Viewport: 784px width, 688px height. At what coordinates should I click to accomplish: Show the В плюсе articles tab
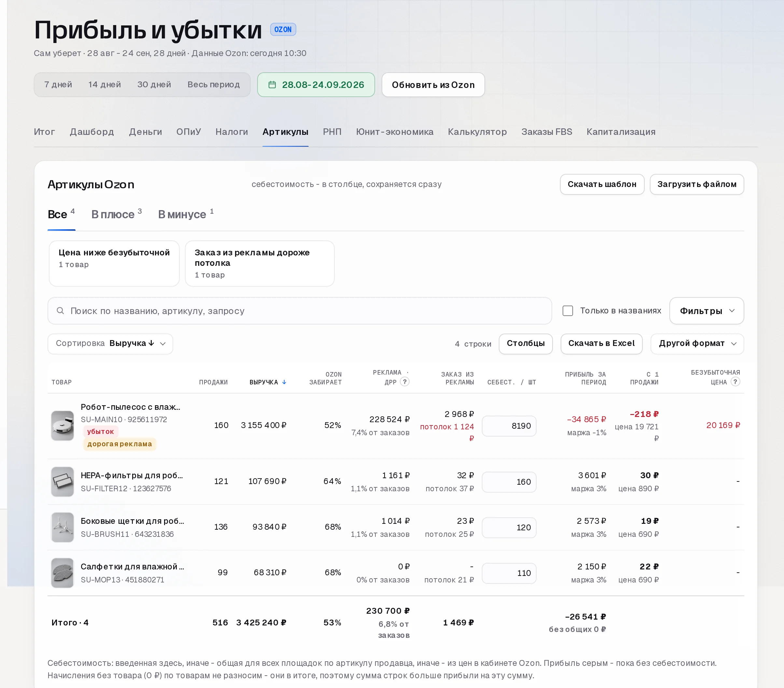117,214
